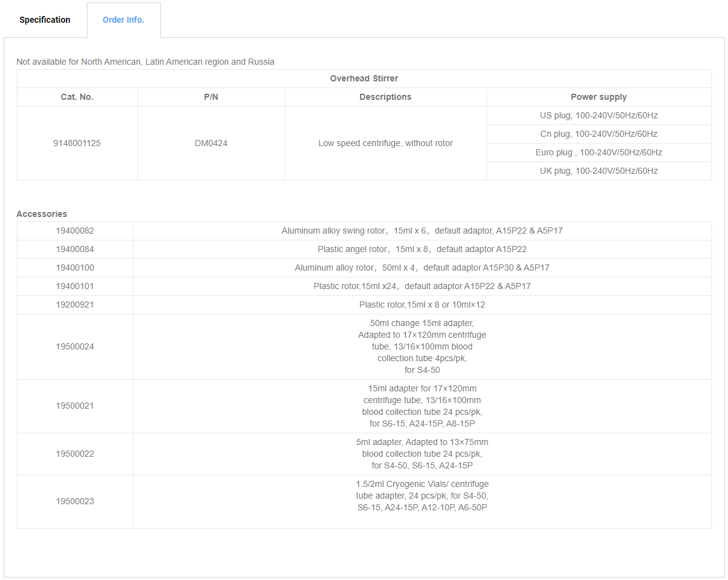Click Low speed centrifuge description text
The height and width of the screenshot is (580, 728).
tap(385, 143)
